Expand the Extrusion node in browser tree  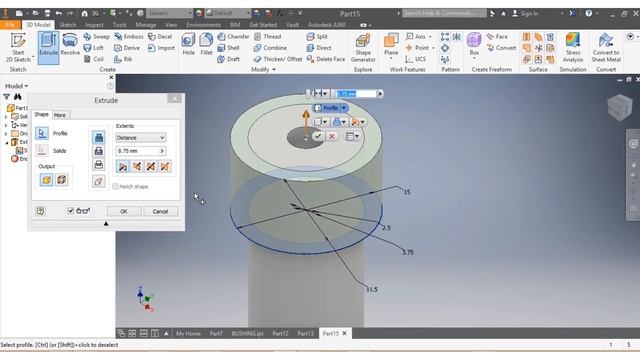tap(7, 142)
